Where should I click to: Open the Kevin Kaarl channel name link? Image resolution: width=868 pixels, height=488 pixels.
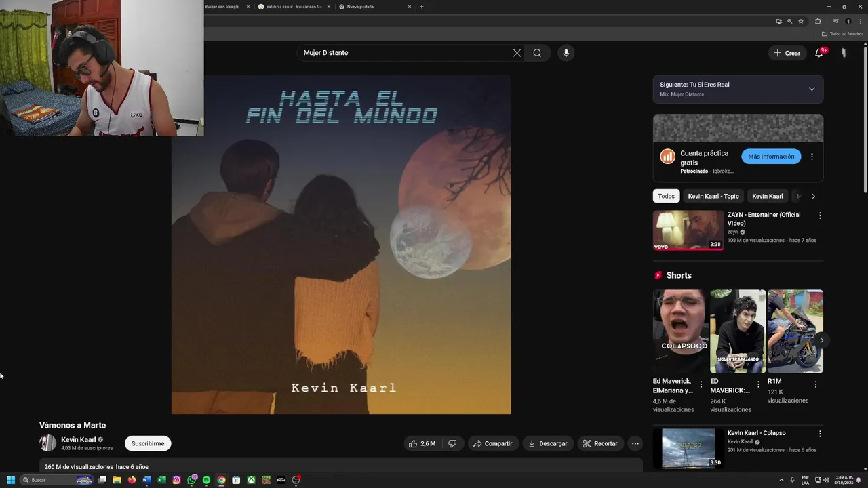(79, 439)
